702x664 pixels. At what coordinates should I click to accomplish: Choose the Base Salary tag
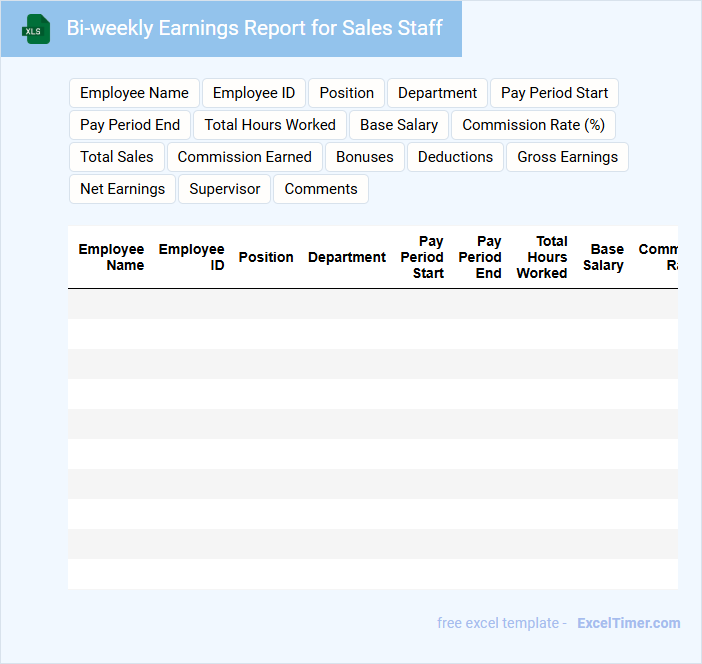click(399, 125)
